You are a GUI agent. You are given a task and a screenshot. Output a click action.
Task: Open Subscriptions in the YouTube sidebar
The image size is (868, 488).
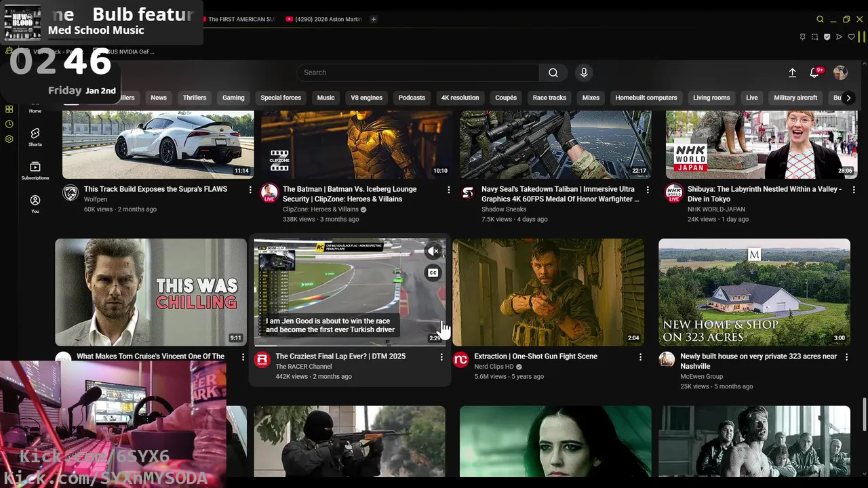pos(35,170)
